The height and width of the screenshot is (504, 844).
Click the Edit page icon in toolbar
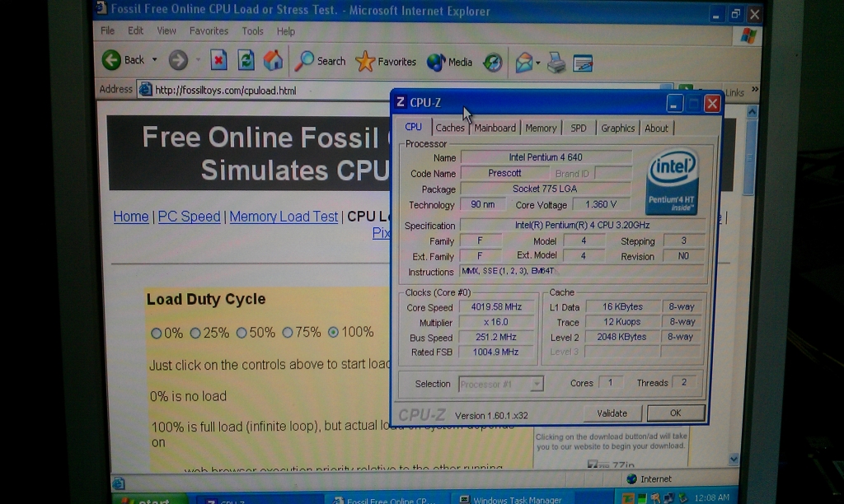click(583, 63)
